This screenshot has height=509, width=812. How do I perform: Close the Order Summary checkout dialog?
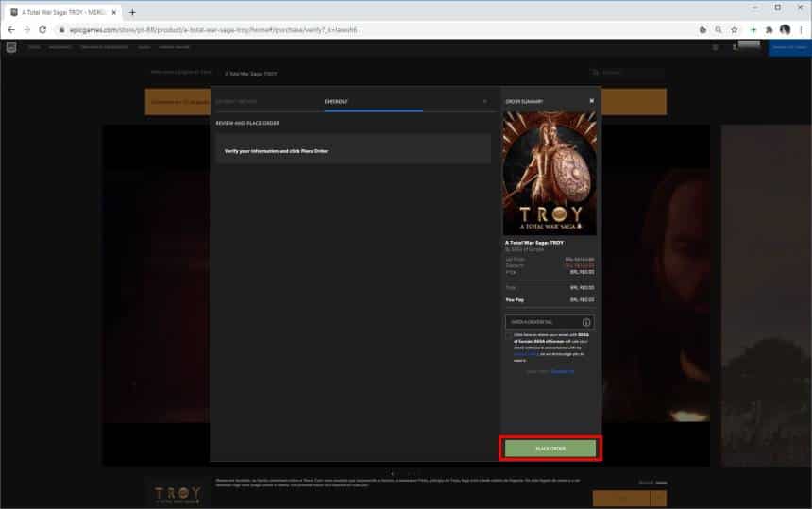[592, 101]
